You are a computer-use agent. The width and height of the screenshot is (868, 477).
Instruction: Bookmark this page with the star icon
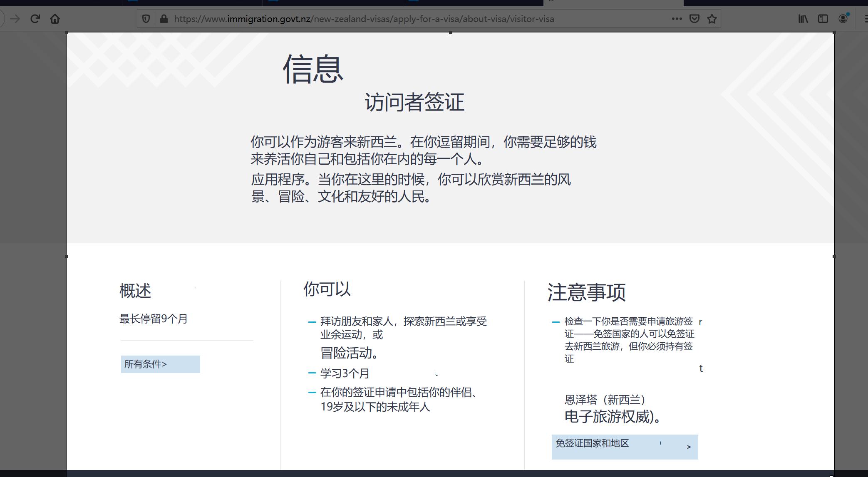[712, 18]
